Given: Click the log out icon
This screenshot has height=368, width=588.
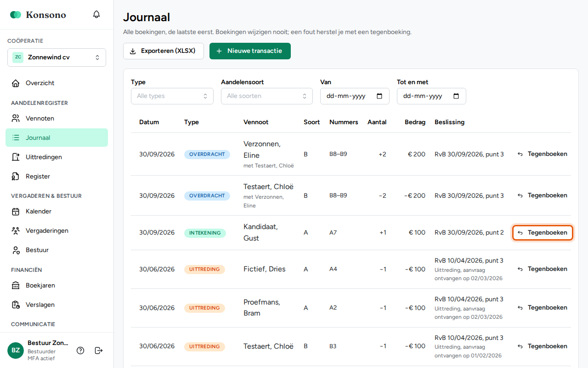Looking at the screenshot, I should click(x=99, y=351).
